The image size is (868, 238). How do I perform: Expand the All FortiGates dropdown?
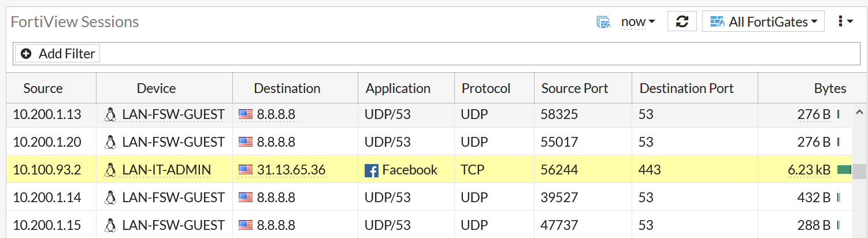[763, 22]
